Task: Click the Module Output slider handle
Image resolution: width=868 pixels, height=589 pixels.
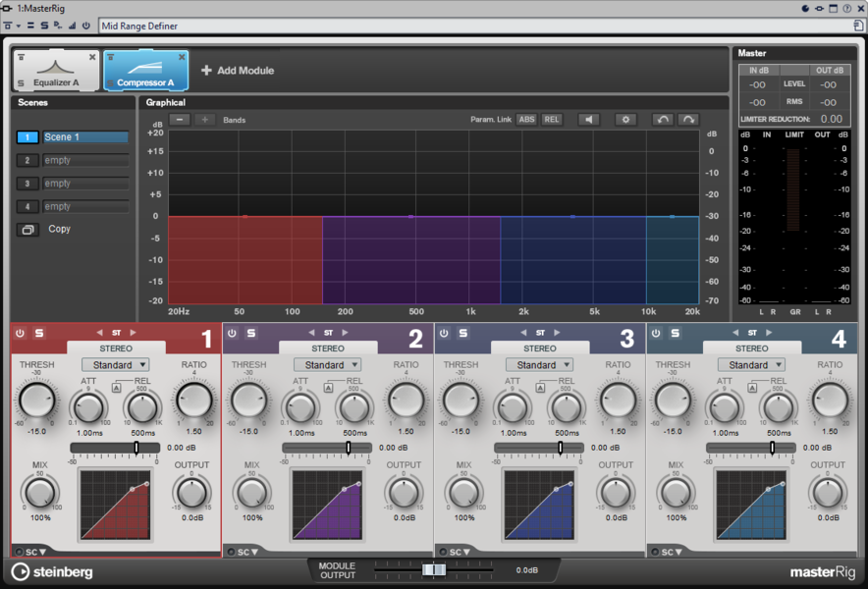Action: click(434, 569)
